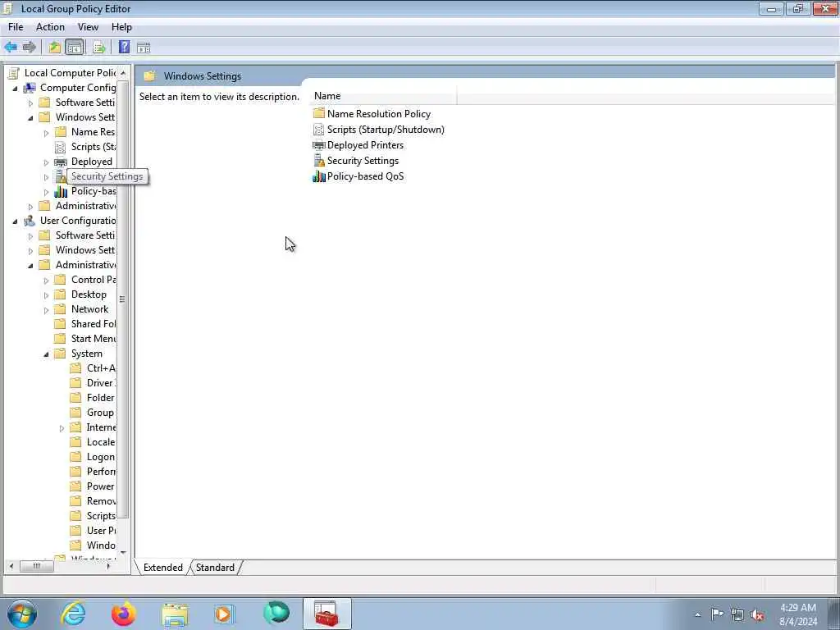Screen dimensions: 840x630
Task: Expand Policy-based QoS tree node
Action: click(46, 192)
